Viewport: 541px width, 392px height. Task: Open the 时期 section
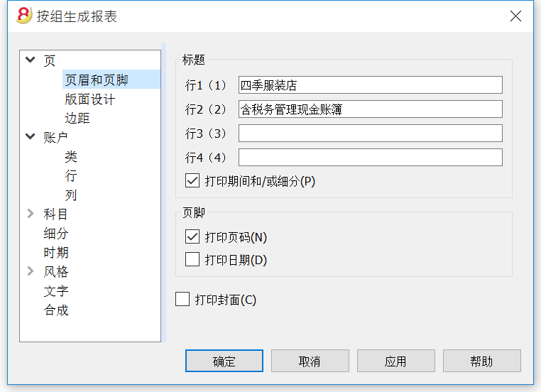[x=56, y=253]
